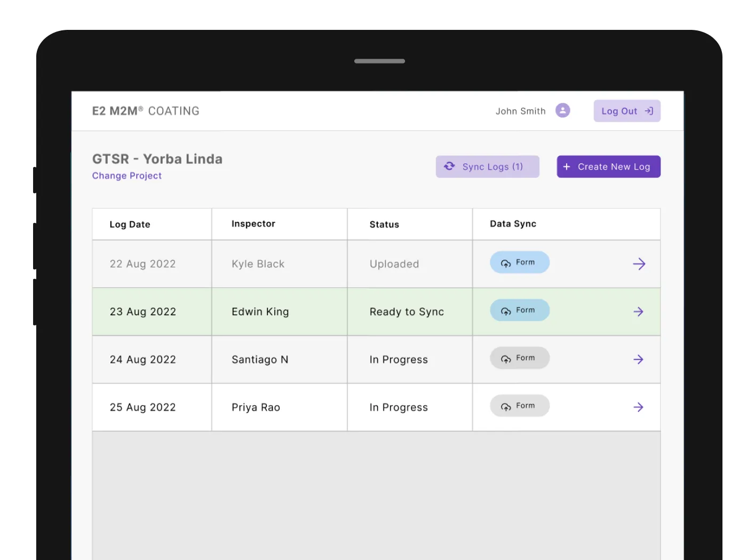The image size is (747, 560).
Task: Create a new log entry
Action: pyautogui.click(x=608, y=166)
